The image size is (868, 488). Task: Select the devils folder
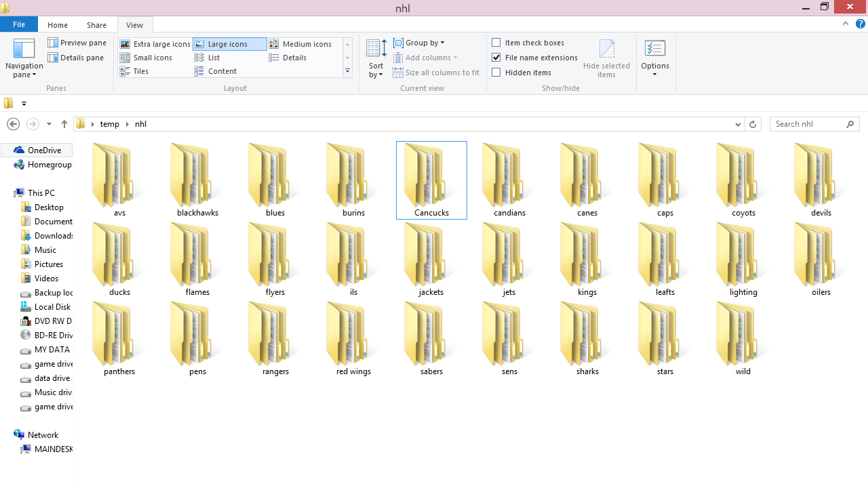[821, 180]
